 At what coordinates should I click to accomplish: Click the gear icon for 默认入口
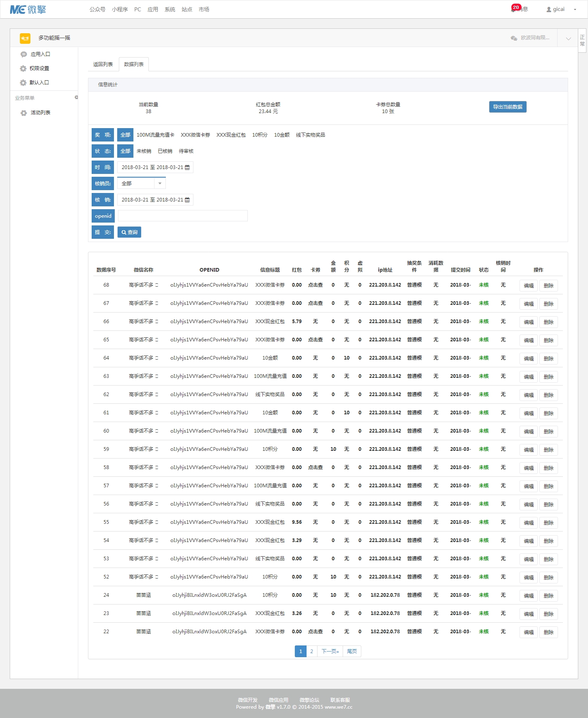coord(23,83)
